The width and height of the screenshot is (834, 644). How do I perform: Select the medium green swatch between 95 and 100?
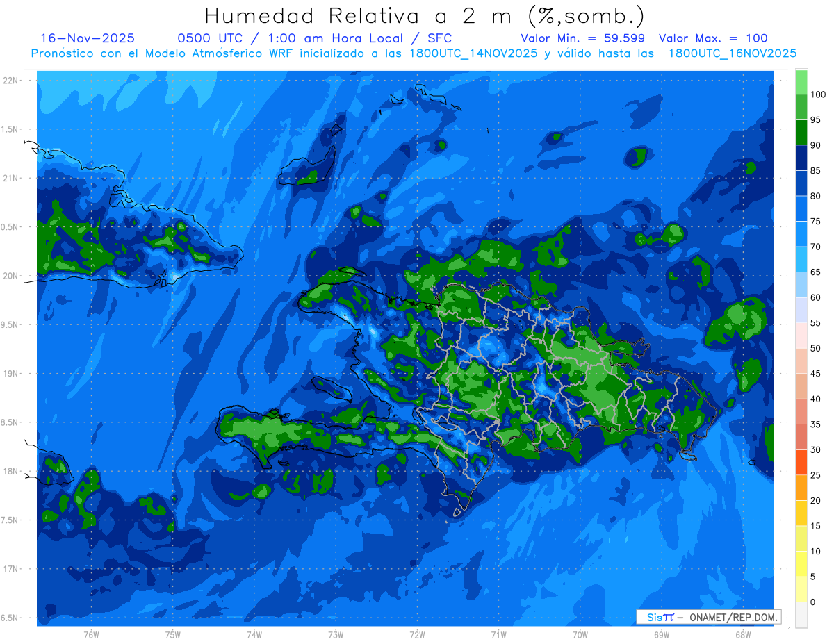(x=801, y=107)
